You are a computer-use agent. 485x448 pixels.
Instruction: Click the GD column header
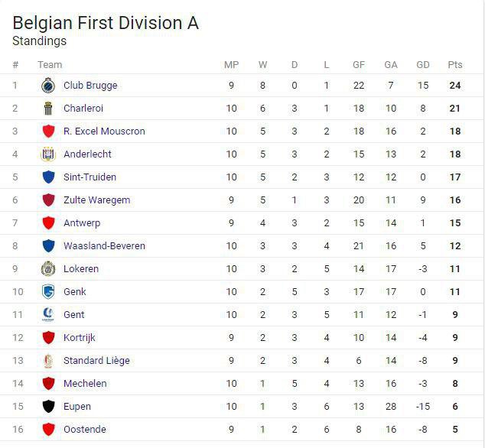[x=423, y=65]
